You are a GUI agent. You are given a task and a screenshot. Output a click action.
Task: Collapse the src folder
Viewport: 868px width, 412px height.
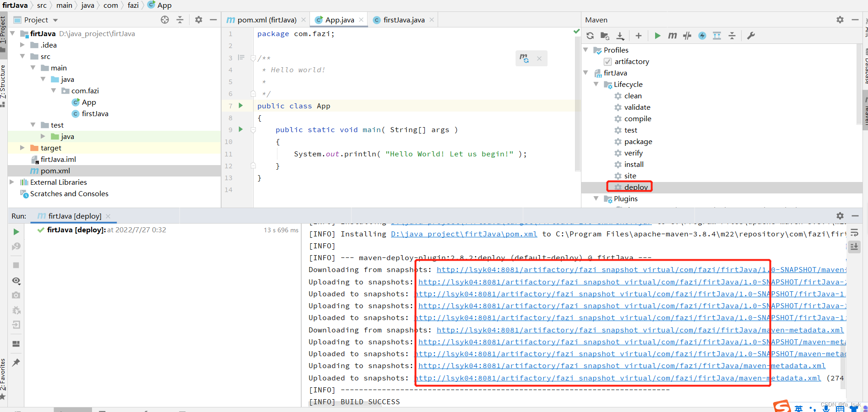[x=22, y=56]
